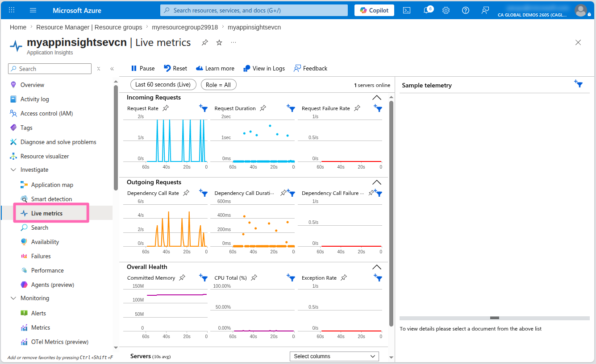Open the Failures page
596x364 pixels.
[41, 256]
